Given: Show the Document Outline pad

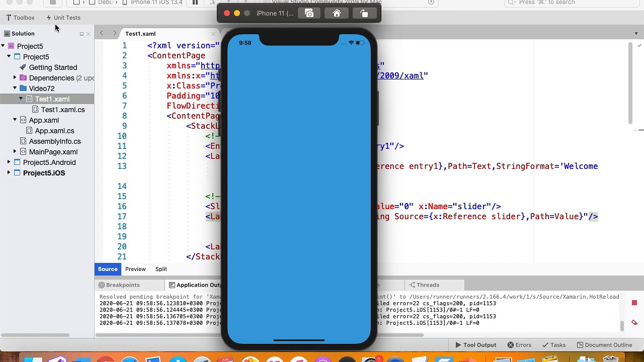Looking at the screenshot, I should 604,345.
